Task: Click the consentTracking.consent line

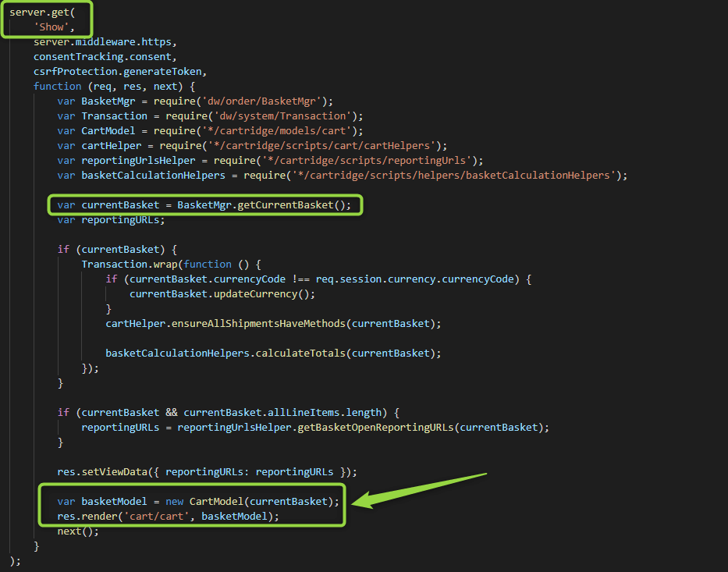Action: (x=105, y=56)
